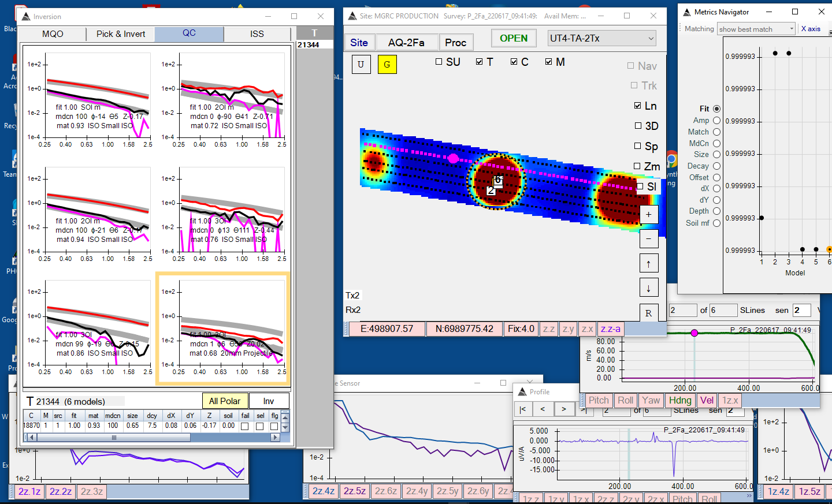Click the up arrow button beside the map
The height and width of the screenshot is (504, 832).
[648, 264]
